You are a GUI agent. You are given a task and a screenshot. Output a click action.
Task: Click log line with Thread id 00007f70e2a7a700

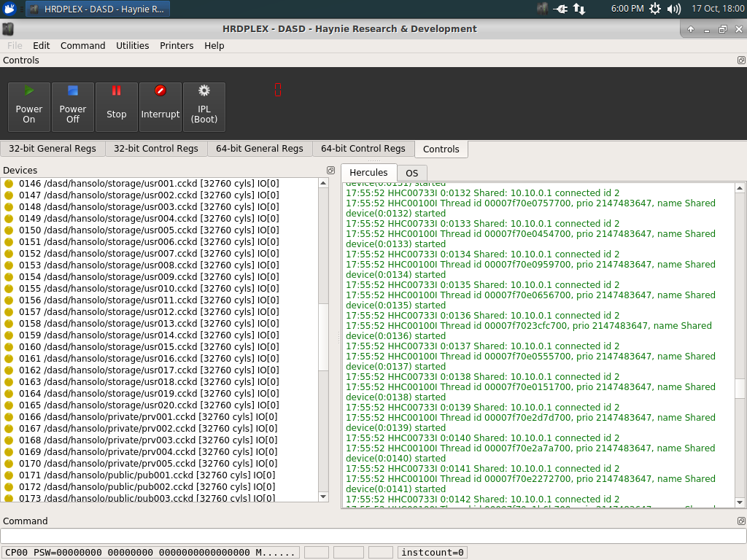pyautogui.click(x=531, y=448)
